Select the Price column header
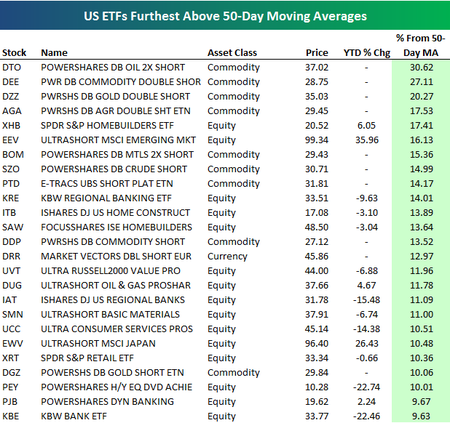This screenshot has width=450, height=423. click(317, 53)
